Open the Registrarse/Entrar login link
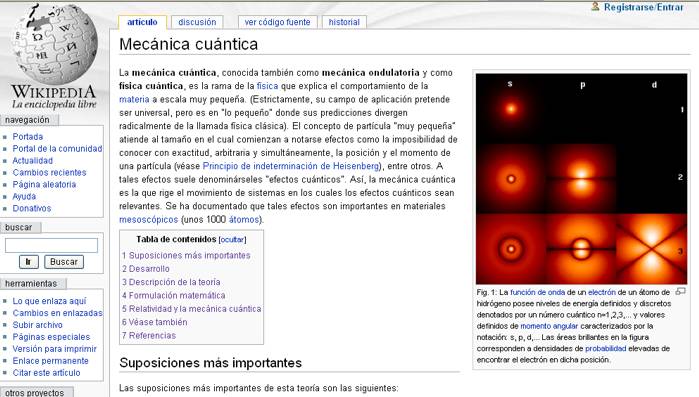 (x=643, y=7)
